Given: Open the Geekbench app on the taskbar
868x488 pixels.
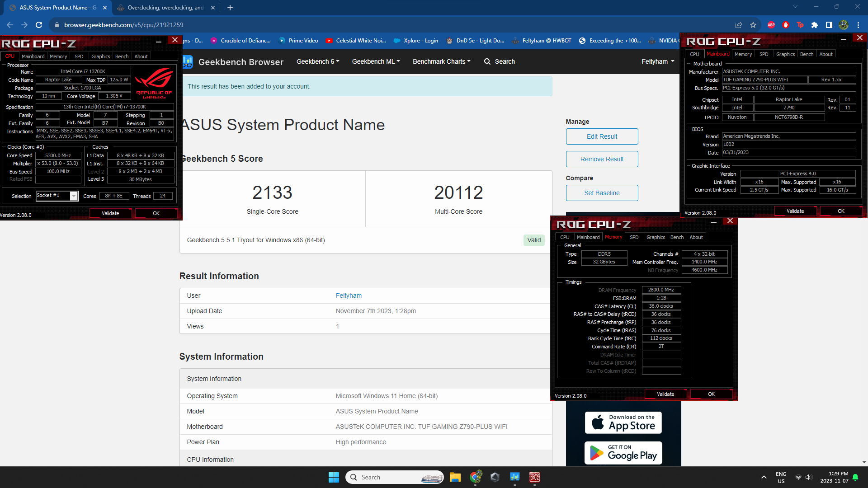Looking at the screenshot, I should [x=515, y=477].
